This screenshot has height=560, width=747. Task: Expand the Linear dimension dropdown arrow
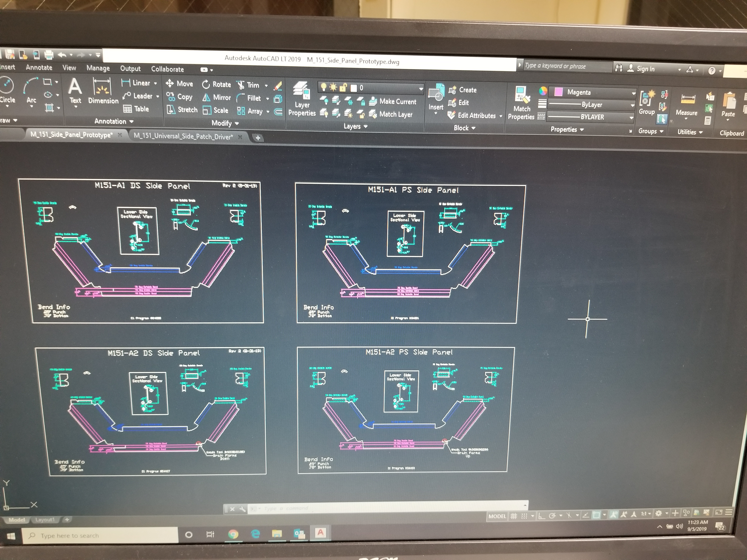click(156, 83)
